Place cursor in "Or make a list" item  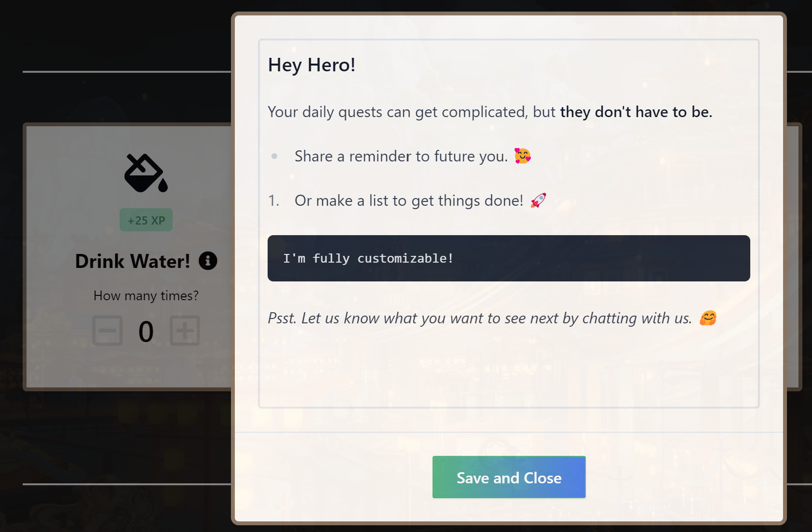[409, 200]
